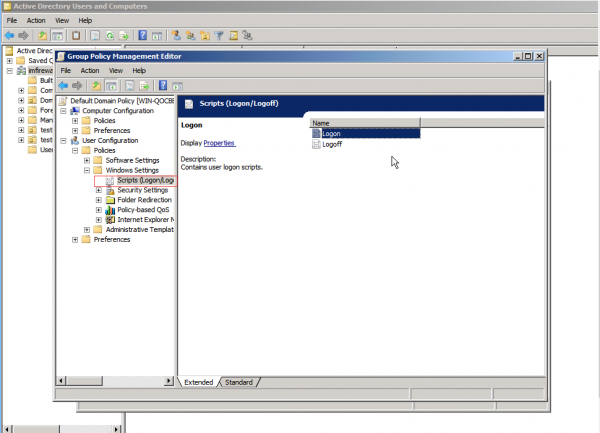Expand the Internet Explorer Maintenance node
This screenshot has height=433, width=600.
99,220
